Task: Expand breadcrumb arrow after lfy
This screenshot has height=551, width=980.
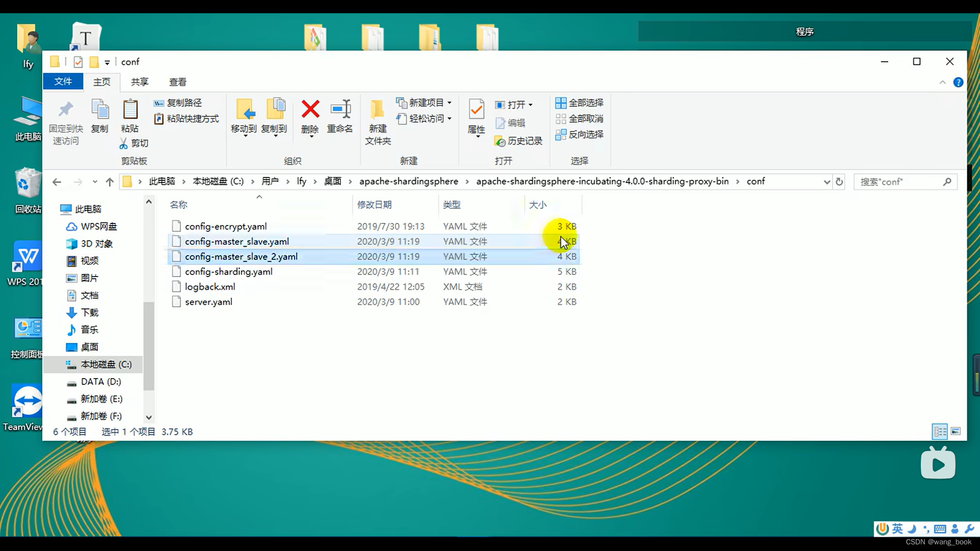Action: [315, 182]
